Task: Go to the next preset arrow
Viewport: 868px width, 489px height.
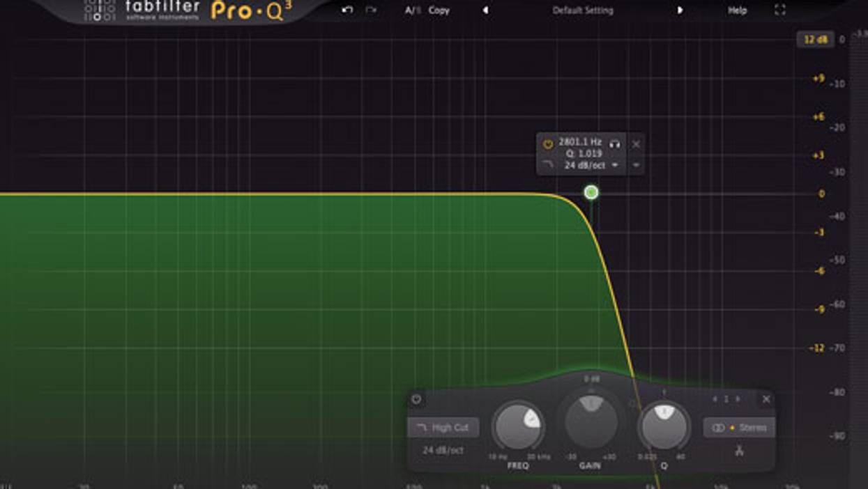Action: (x=680, y=10)
